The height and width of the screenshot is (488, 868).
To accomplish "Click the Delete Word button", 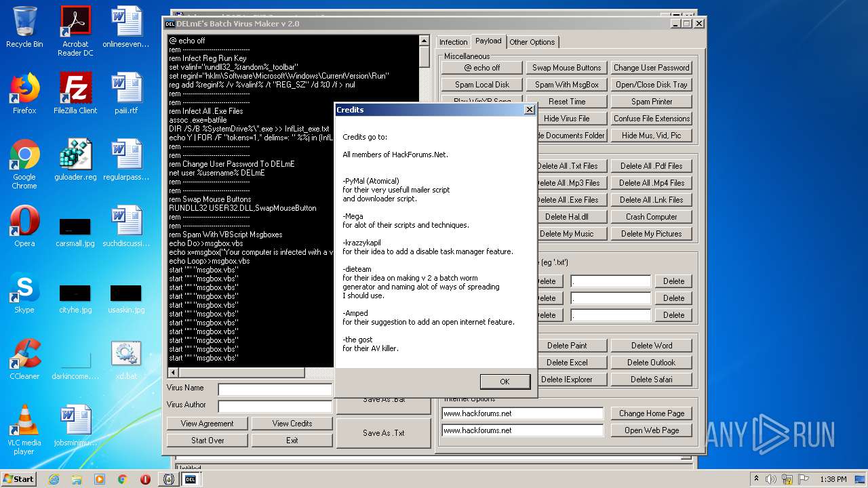I will 652,346.
